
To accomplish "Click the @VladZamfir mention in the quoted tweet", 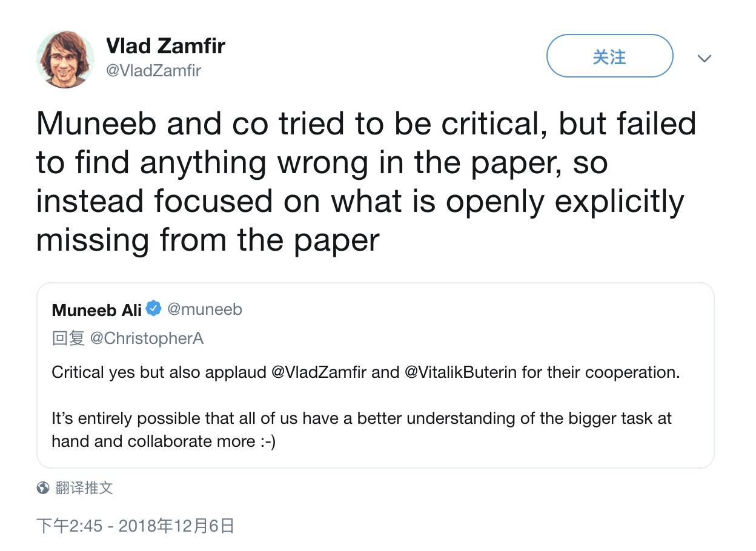I will tap(319, 372).
